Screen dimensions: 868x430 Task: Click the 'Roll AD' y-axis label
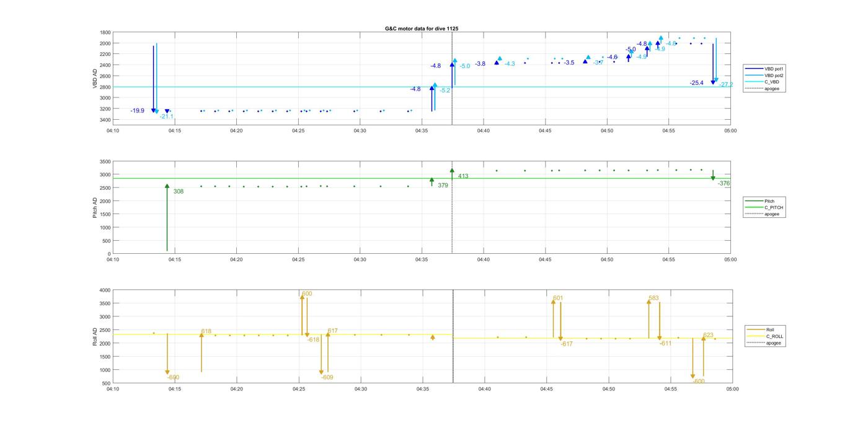pos(95,336)
